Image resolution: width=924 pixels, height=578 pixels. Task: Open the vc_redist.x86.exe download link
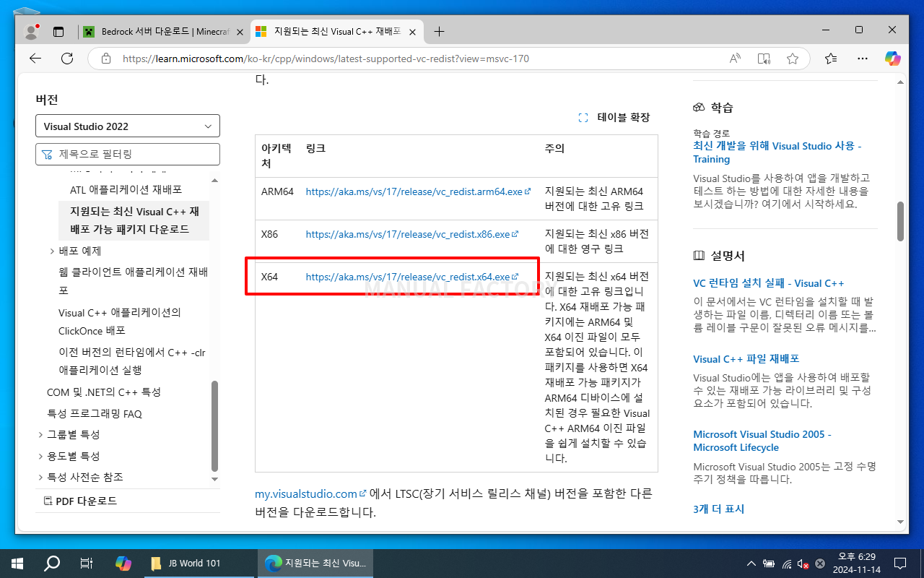pos(412,235)
